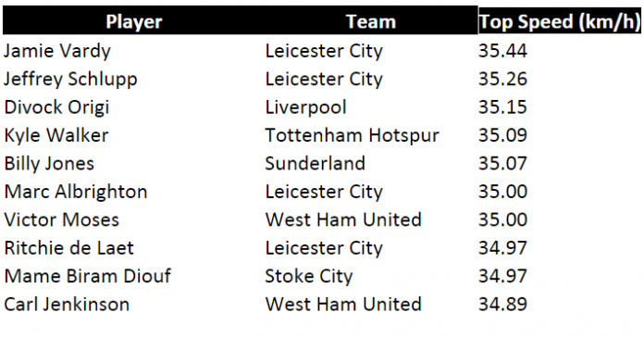
Task: Click the Stoke City team cell
Action: tap(309, 277)
